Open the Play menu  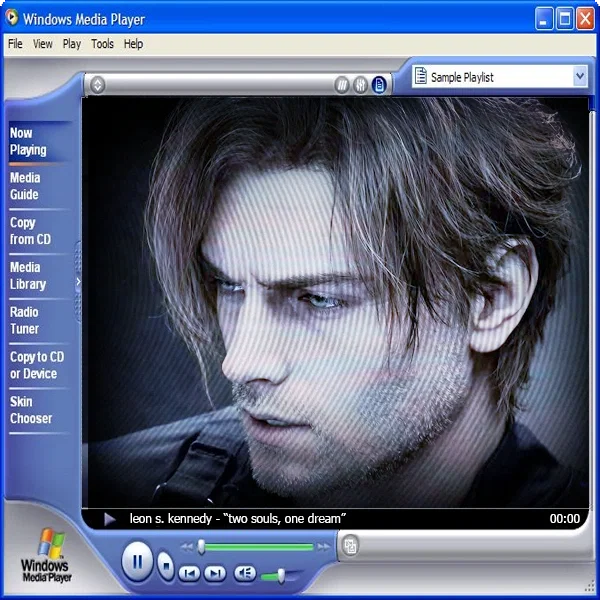click(72, 44)
